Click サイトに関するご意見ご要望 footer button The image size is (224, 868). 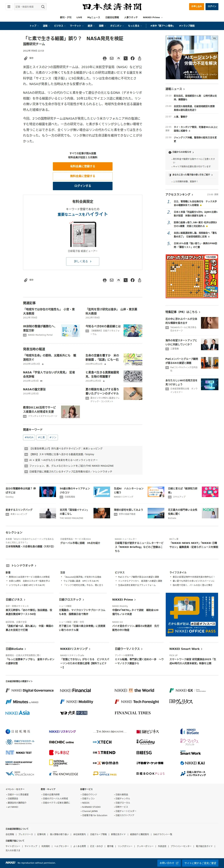[x=200, y=863]
